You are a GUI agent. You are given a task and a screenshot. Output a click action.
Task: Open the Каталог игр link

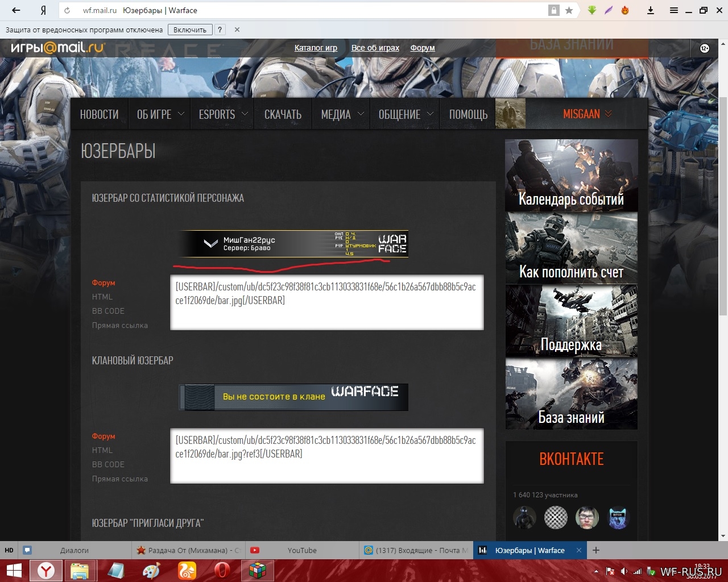316,48
